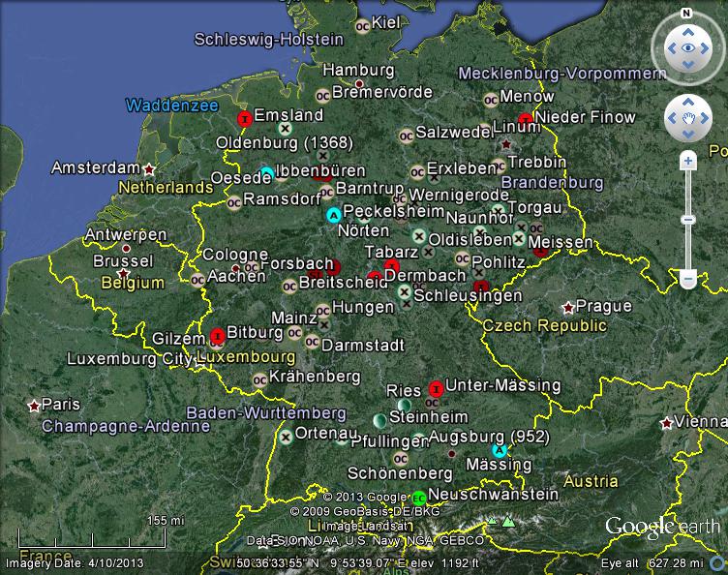
Task: Click the Brandenburg label
Action: [552, 182]
